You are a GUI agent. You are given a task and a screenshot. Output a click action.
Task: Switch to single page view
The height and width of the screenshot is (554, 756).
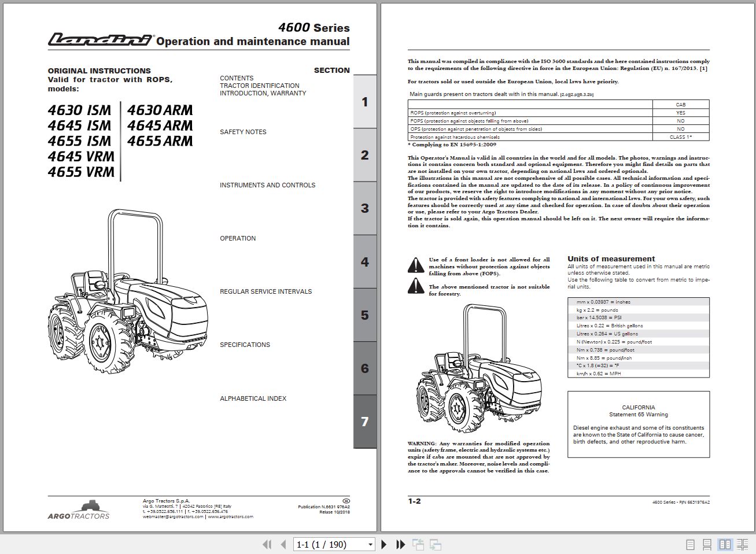(690, 544)
